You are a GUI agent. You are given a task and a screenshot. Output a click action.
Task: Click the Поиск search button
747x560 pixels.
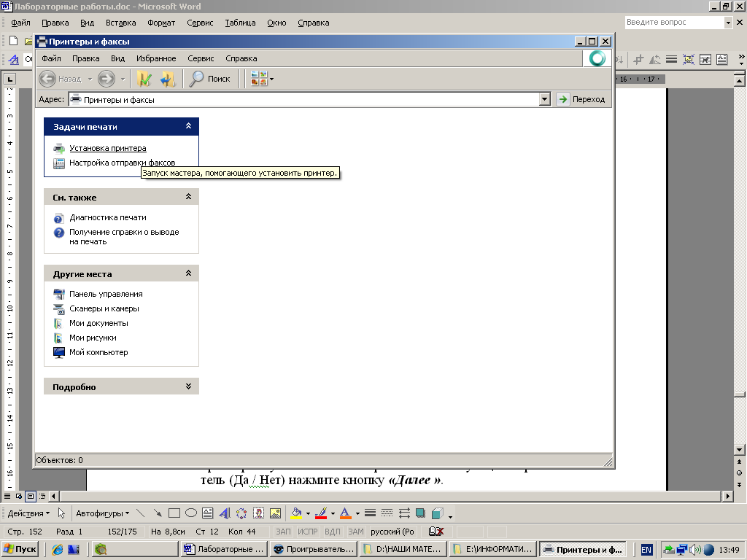[210, 79]
